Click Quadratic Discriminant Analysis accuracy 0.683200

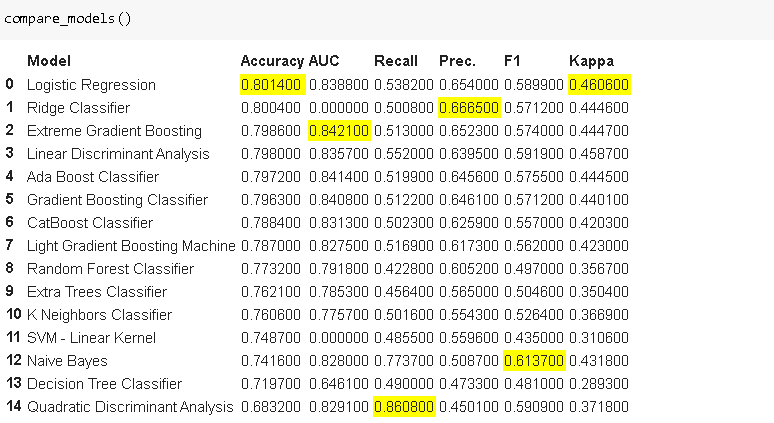pos(271,407)
